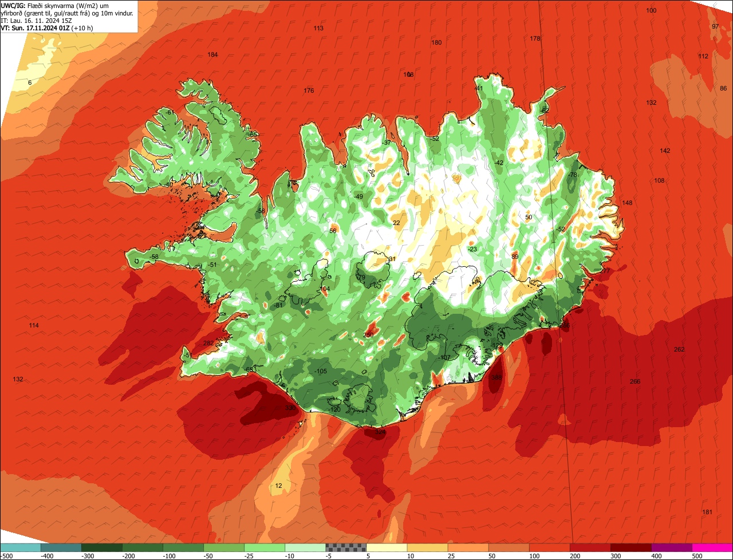Click the land value -42
The height and width of the screenshot is (560, 733).
click(x=499, y=163)
